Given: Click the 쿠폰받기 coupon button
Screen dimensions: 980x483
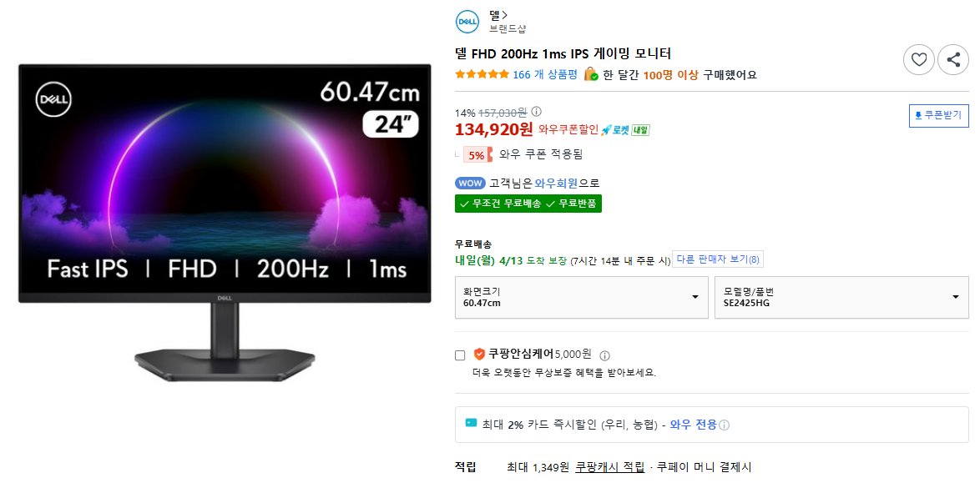Looking at the screenshot, I should point(941,115).
